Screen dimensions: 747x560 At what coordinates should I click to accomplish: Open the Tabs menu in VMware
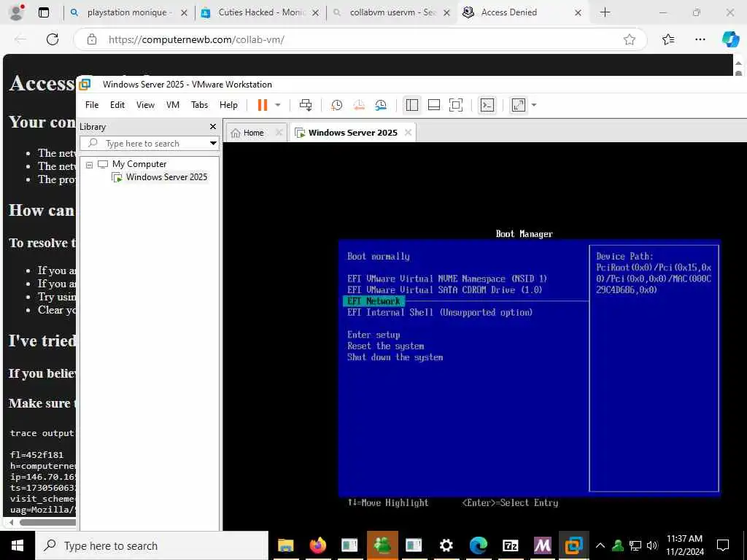199,105
